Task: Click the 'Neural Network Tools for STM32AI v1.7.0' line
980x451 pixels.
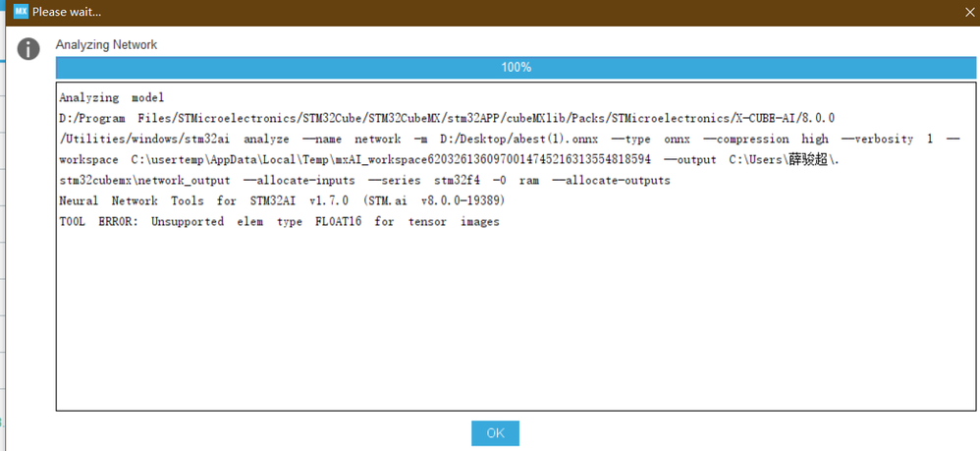Action: (282, 200)
